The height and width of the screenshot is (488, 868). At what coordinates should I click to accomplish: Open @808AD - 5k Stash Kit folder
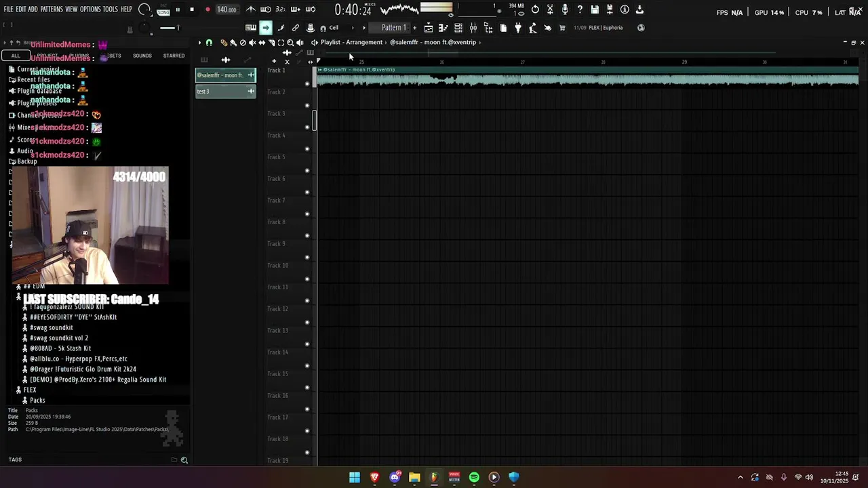click(x=60, y=348)
